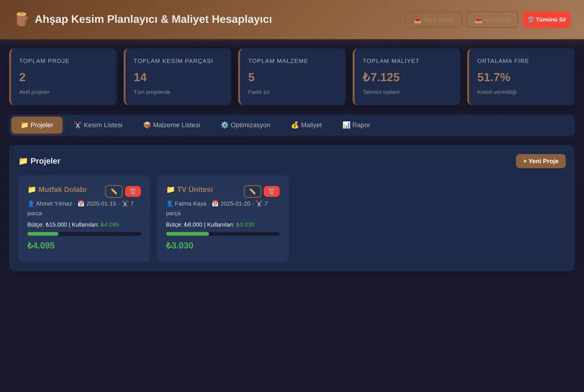This screenshot has width=584, height=392.
Task: Switch to the Malzeme Listesi tab
Action: [171, 125]
